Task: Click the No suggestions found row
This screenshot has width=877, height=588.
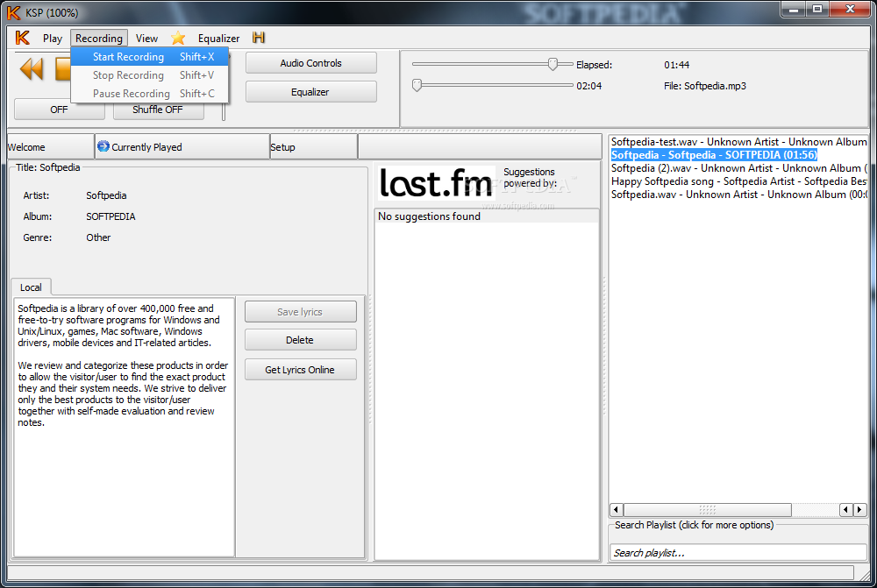Action: click(487, 216)
